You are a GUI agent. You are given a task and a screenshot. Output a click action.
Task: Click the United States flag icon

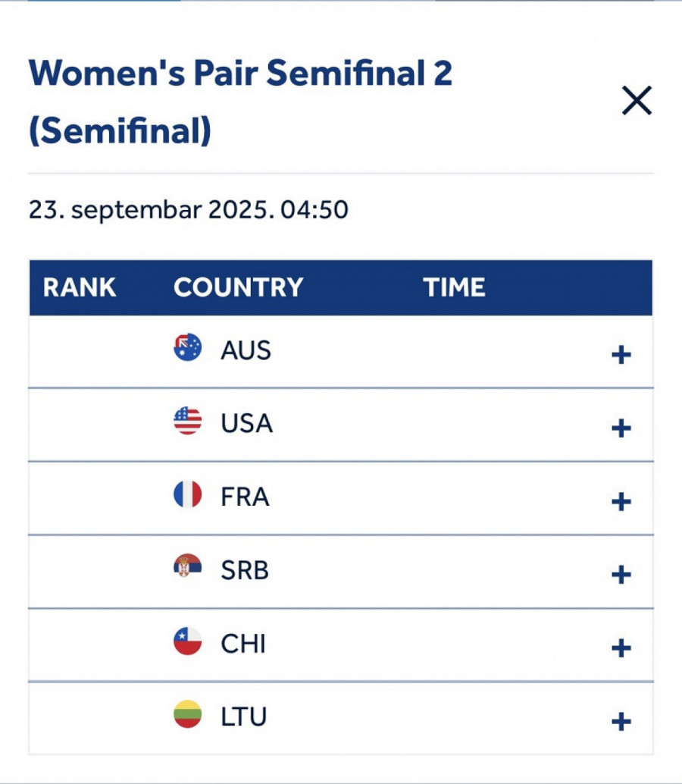[x=188, y=421]
